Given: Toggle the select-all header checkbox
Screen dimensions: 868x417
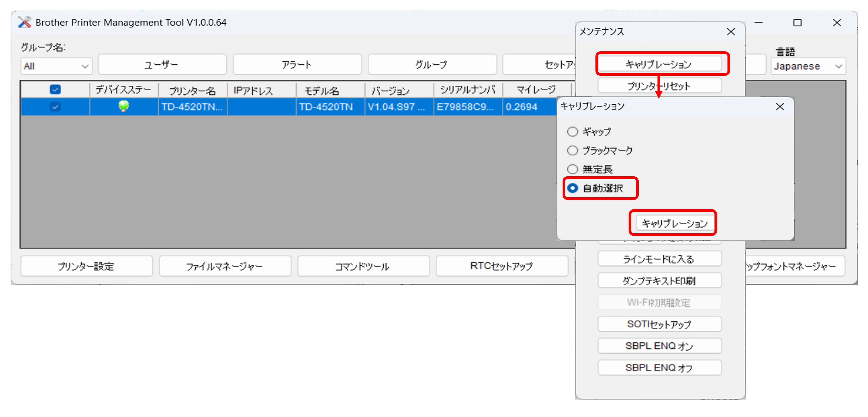Looking at the screenshot, I should coord(55,89).
